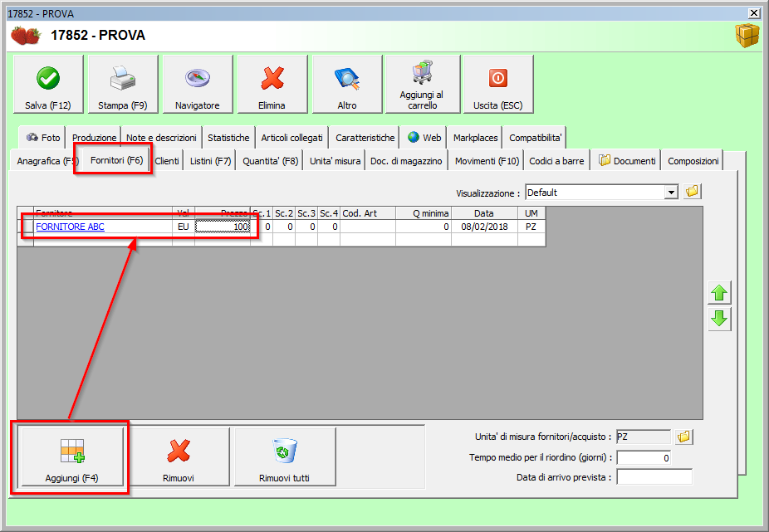Open the Movimenti (F10) tab
Viewport: 769px width, 532px height.
(x=487, y=161)
